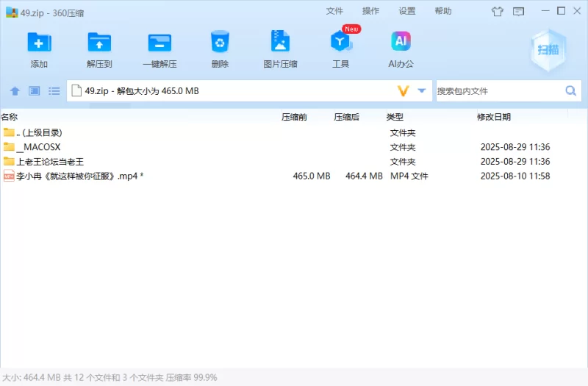Open the 设置 menu
Screen dimensions: 588x386
pyautogui.click(x=407, y=11)
